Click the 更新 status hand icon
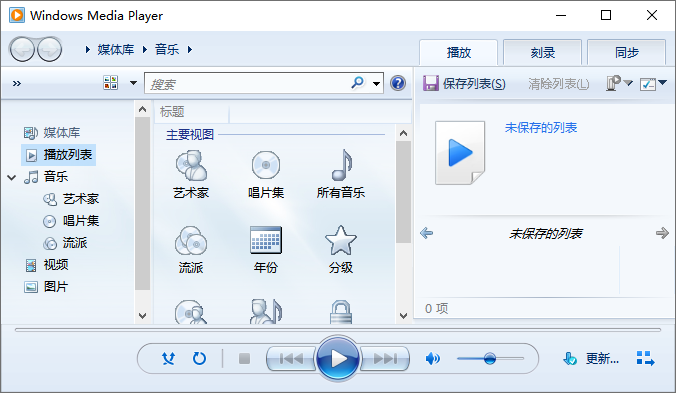676x393 pixels. [x=570, y=358]
